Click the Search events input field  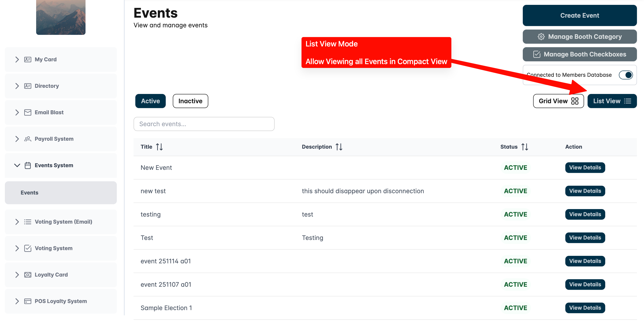pyautogui.click(x=204, y=124)
